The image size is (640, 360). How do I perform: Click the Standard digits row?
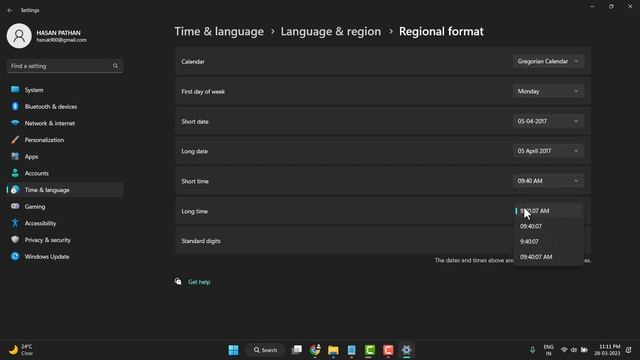382,241
